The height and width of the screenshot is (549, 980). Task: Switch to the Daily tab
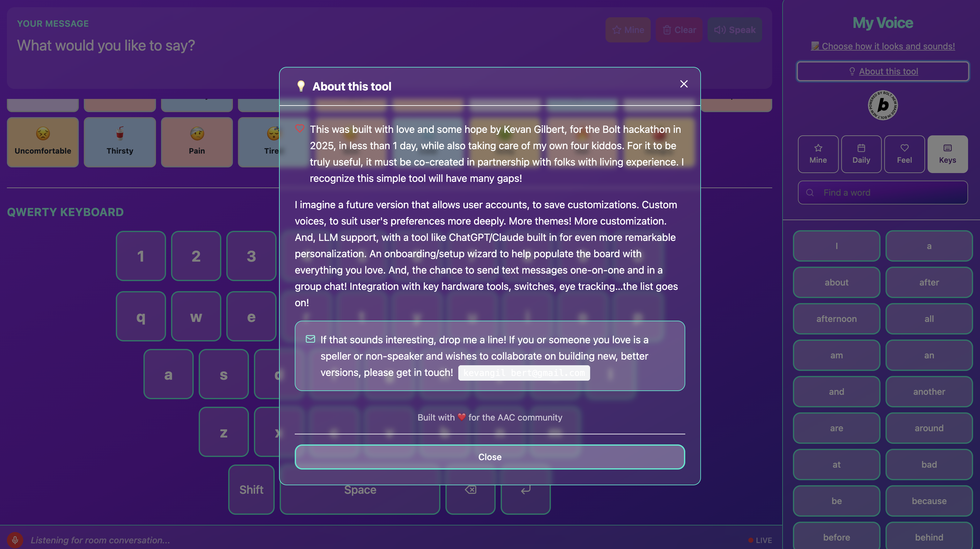coord(861,154)
